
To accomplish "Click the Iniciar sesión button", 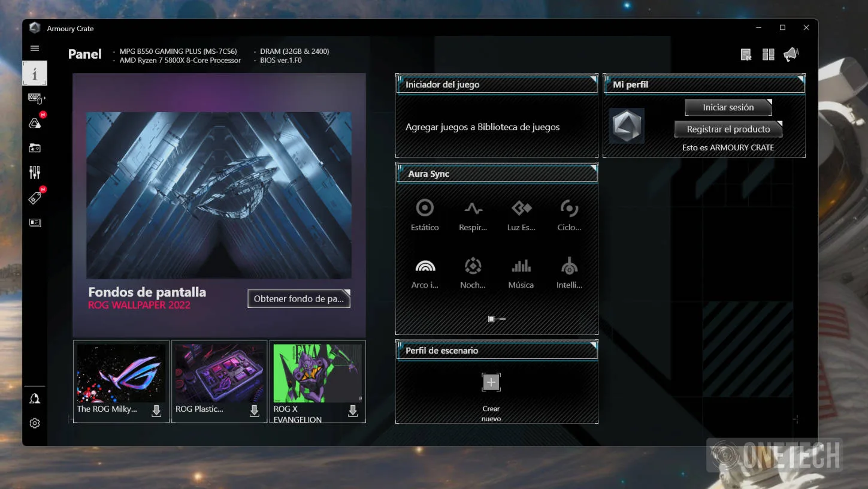I will [728, 107].
